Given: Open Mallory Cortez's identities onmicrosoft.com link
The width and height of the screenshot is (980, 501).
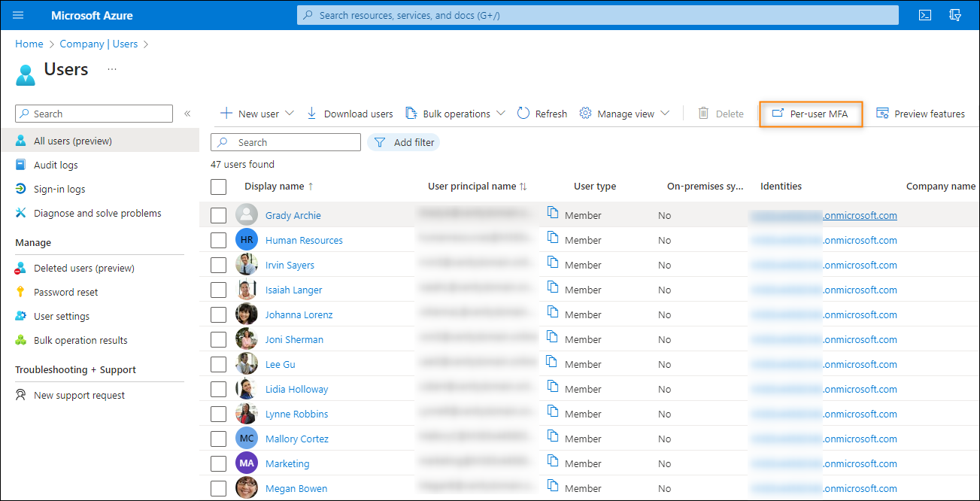Looking at the screenshot, I should point(824,439).
